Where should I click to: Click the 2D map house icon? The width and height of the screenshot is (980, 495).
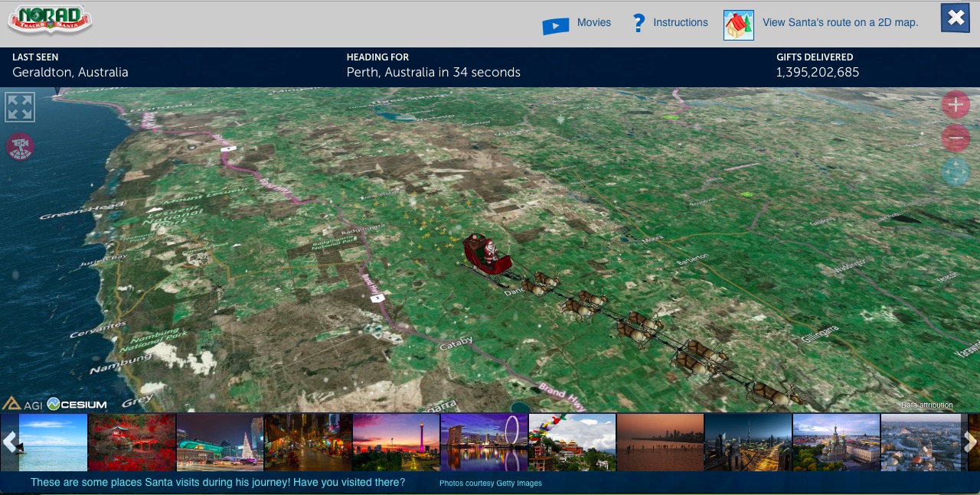(739, 25)
